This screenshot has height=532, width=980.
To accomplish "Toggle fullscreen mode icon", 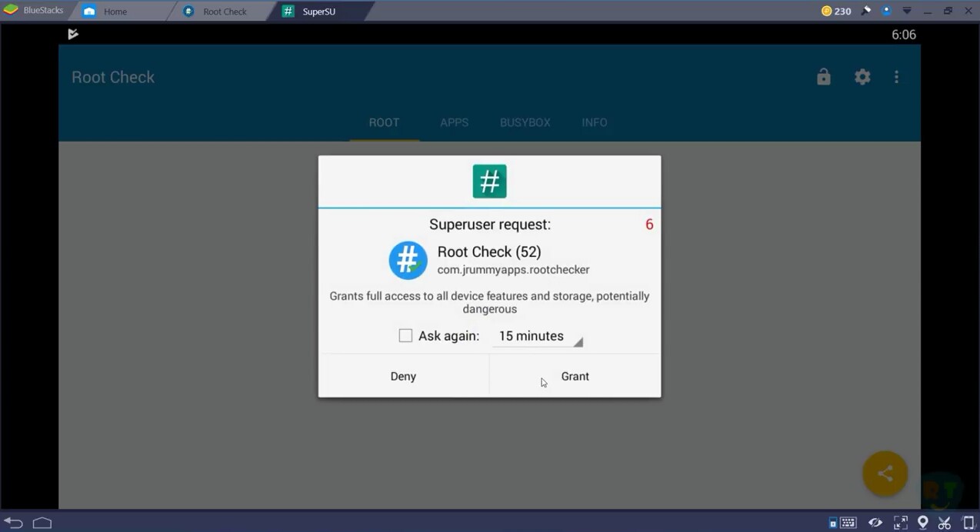I will click(901, 523).
